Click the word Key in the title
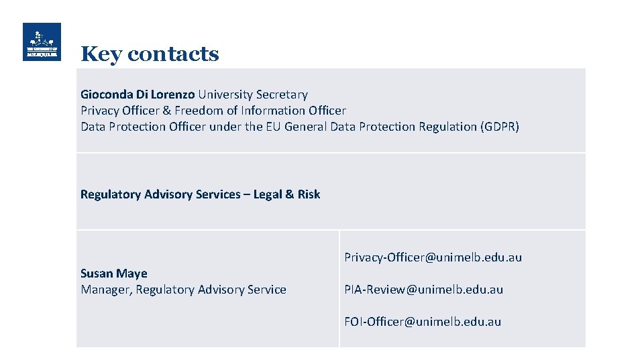This screenshot has height=362, width=644. (101, 54)
